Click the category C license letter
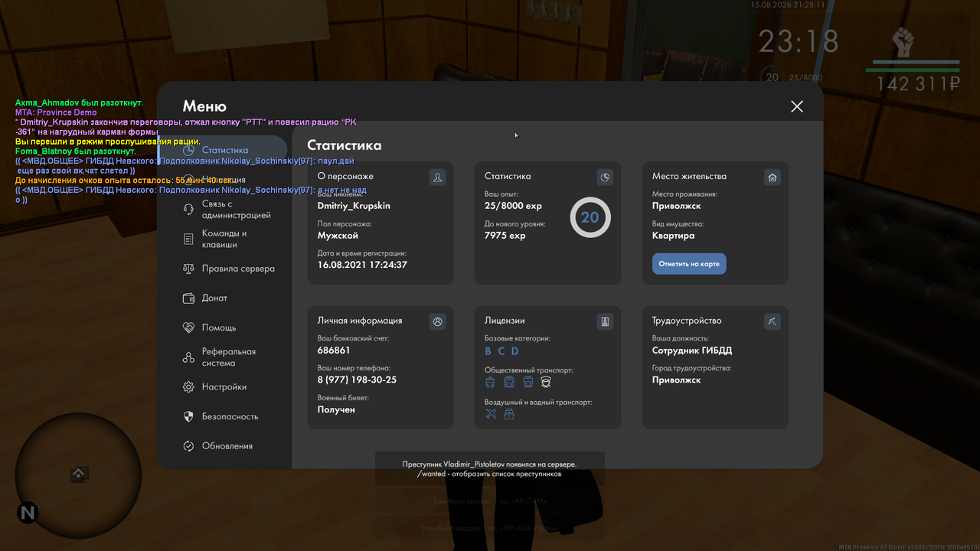This screenshot has width=980, height=551. click(501, 351)
